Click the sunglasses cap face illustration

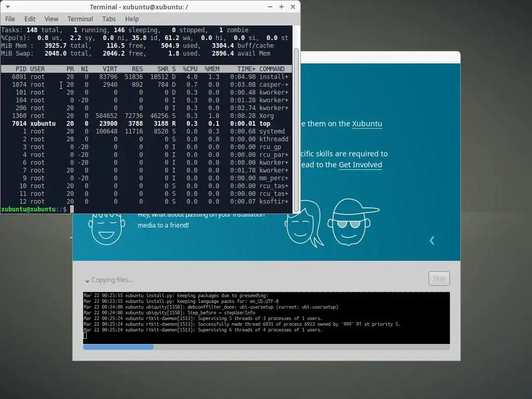click(353, 222)
